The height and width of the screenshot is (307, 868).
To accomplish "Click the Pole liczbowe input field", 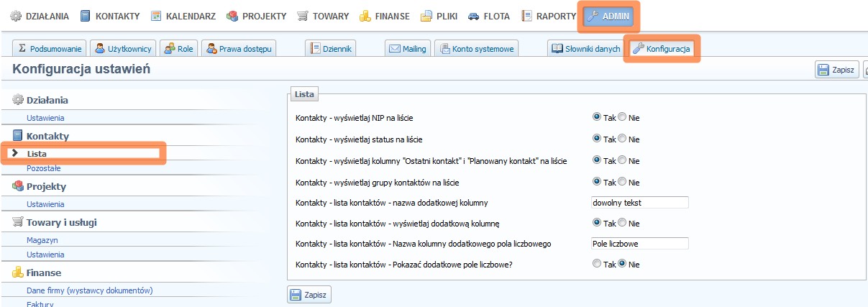I will pyautogui.click(x=639, y=244).
